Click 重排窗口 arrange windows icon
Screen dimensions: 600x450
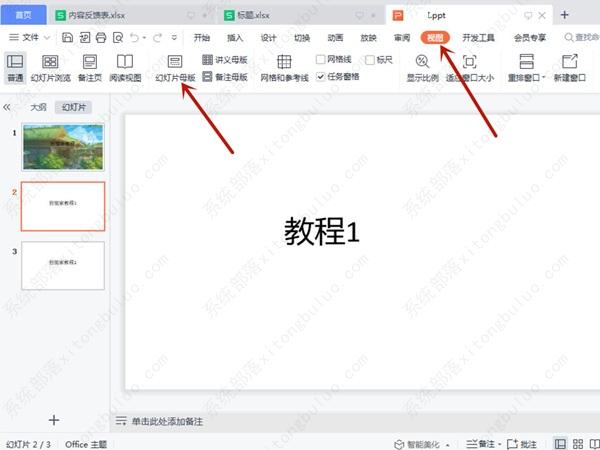tap(527, 62)
